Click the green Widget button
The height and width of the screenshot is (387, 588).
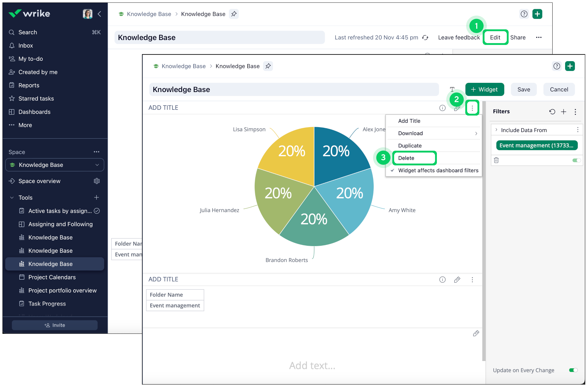484,90
